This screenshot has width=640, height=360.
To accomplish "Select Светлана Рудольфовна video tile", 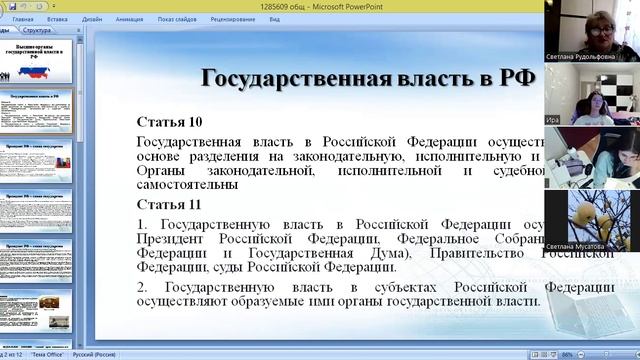I will pyautogui.click(x=592, y=31).
